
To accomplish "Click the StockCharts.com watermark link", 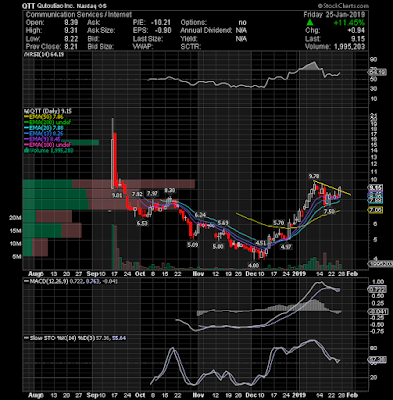I will (x=343, y=6).
